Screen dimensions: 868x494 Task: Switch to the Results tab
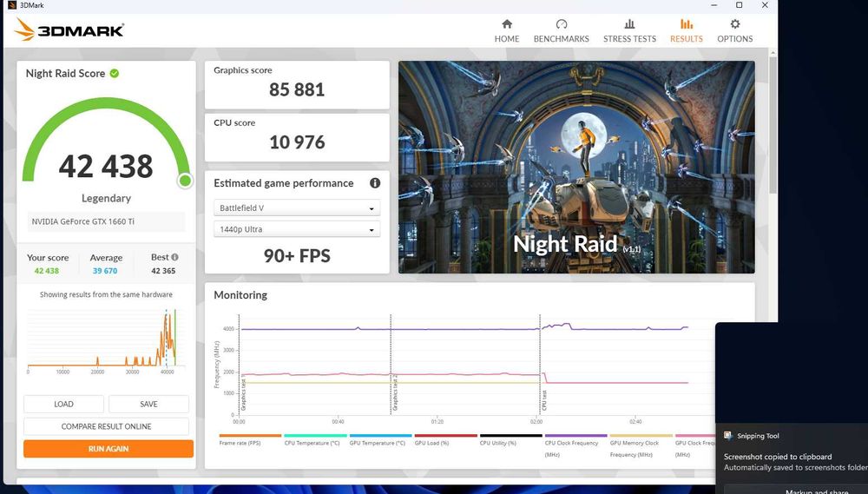pyautogui.click(x=686, y=30)
